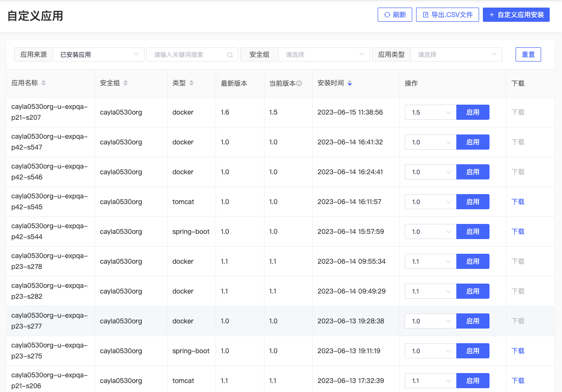This screenshot has width=562, height=392.
Task: Select app name cayla0530org-u-expqa-p21-s207
Action: 49,112
